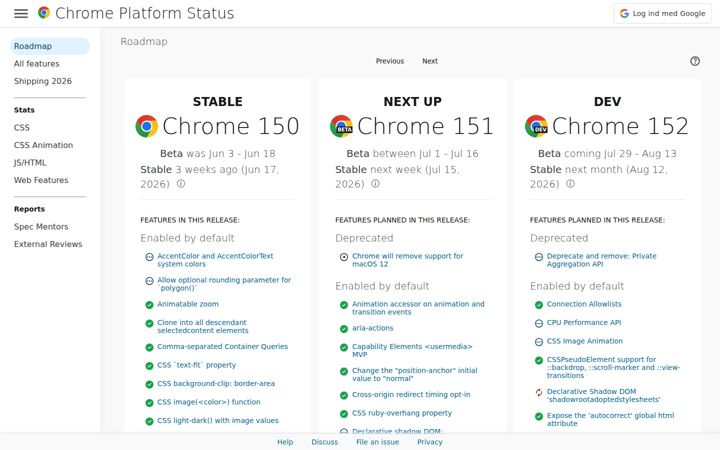Click status icon beside CSS Image Animation
The height and width of the screenshot is (450, 720).
[539, 342]
